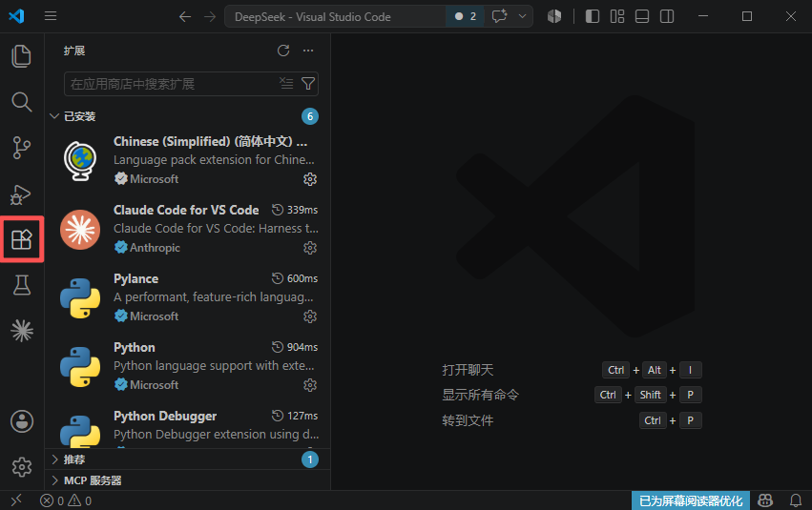Clear extensions search results icon
This screenshot has width=812, height=510.
(x=286, y=83)
